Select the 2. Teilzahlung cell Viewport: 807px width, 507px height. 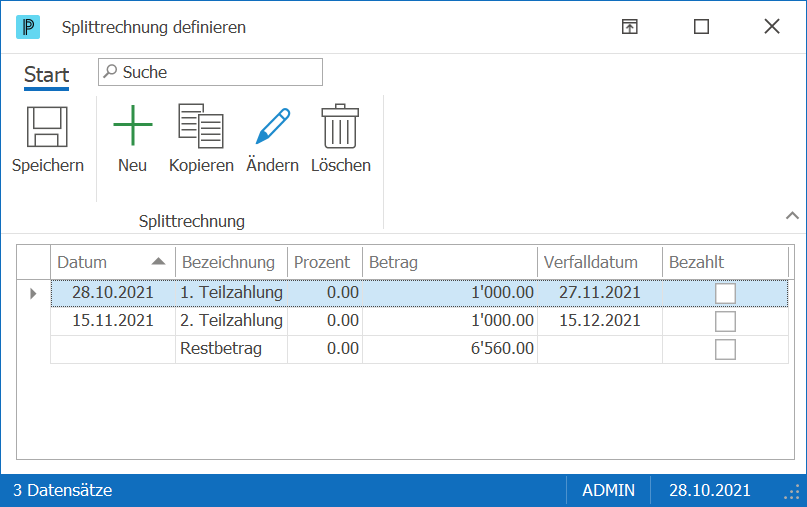click(x=231, y=321)
